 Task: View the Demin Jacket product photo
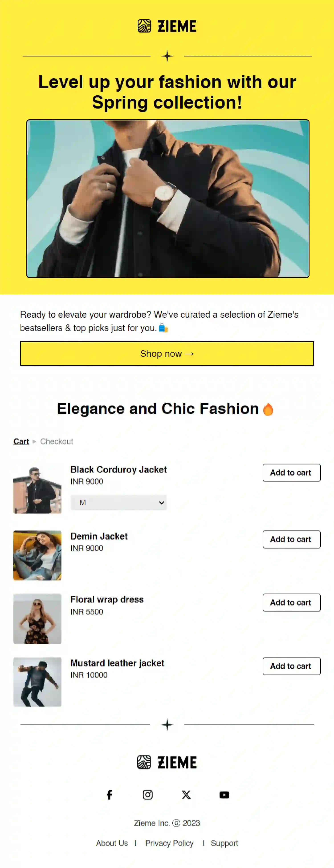point(37,555)
